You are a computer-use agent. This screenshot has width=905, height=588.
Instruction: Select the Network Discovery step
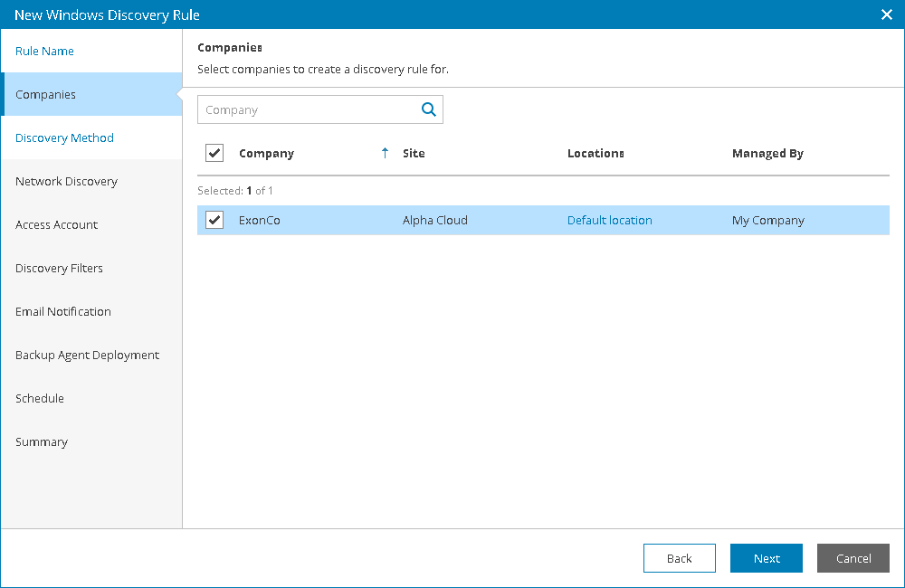pos(67,182)
